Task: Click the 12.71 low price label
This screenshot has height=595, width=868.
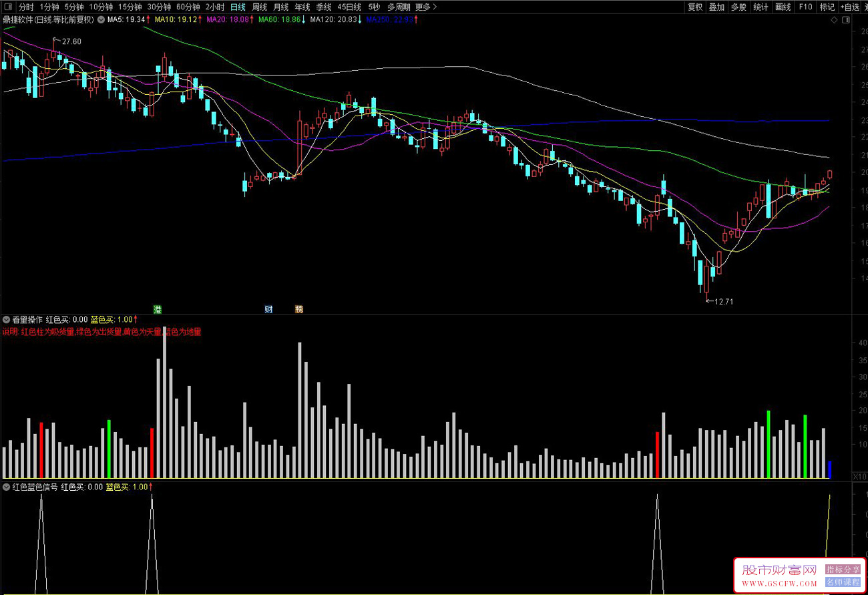Action: coord(724,301)
